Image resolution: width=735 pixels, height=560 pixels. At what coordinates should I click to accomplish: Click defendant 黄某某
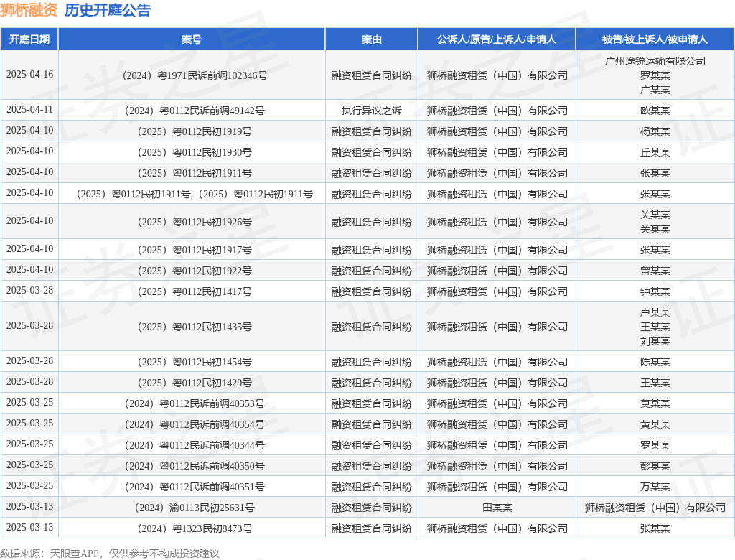click(655, 424)
